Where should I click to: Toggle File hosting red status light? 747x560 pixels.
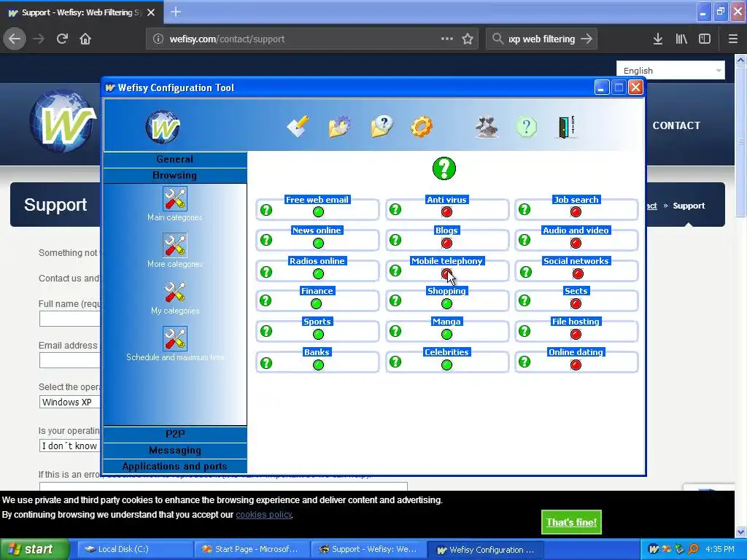576,334
